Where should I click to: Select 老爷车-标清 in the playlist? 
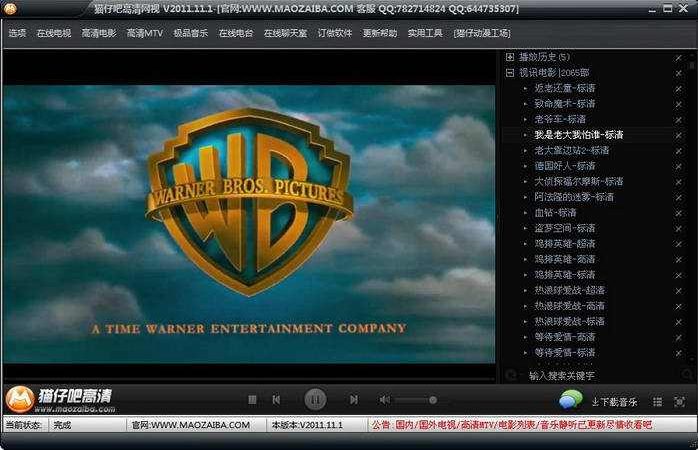coord(560,119)
